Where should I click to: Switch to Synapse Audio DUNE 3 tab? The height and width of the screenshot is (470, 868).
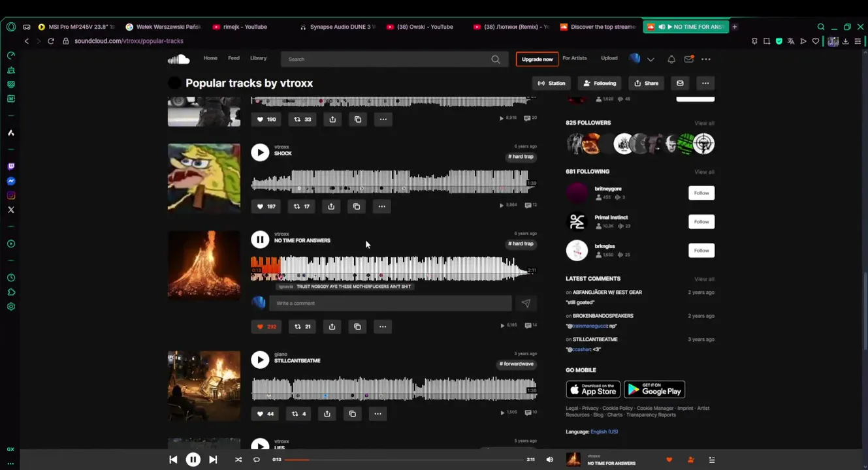pos(338,27)
